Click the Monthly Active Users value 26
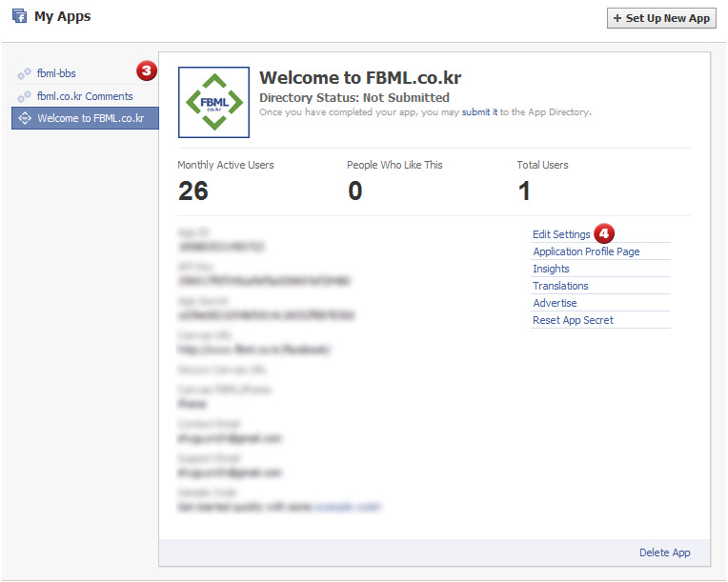The width and height of the screenshot is (728, 582). (x=193, y=191)
